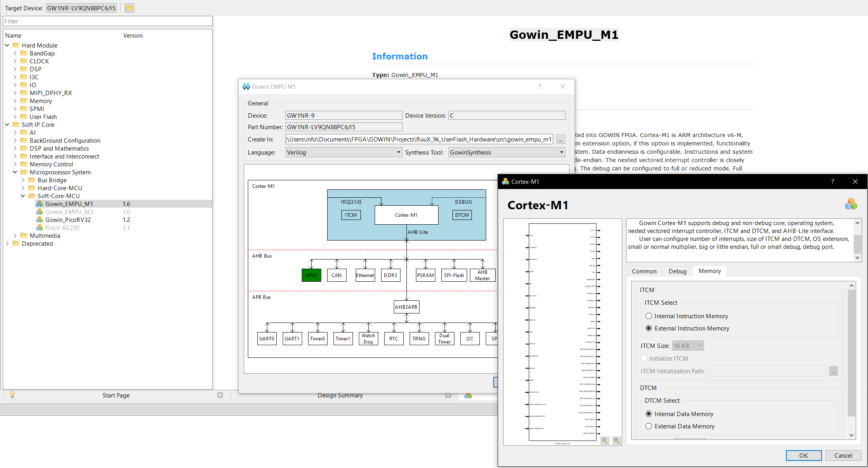The width and height of the screenshot is (868, 468).
Task: Toggle the Initialize ITCM checkbox
Action: point(644,358)
